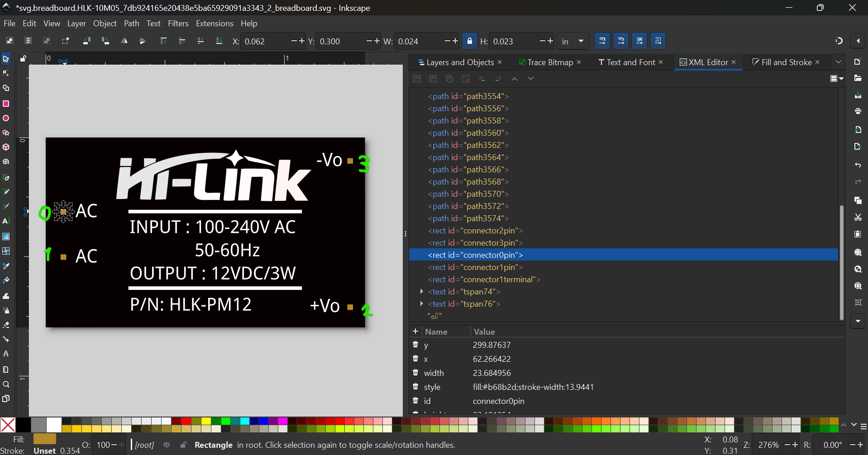This screenshot has width=868, height=455.
Task: Select the Ellipse tool
Action: coord(6,118)
